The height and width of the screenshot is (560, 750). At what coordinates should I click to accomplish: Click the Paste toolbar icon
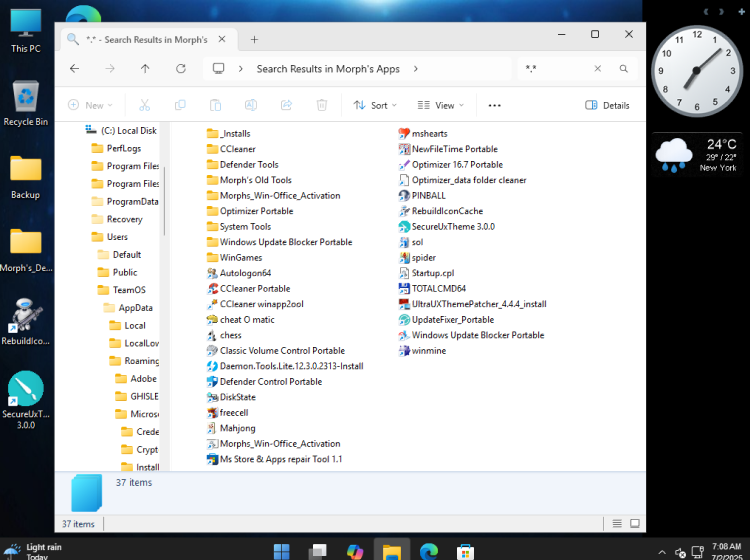tap(215, 105)
